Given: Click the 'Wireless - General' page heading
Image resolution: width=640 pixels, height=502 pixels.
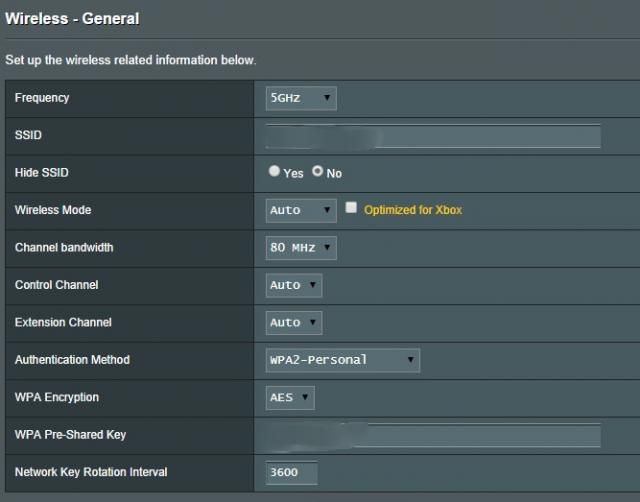Looking at the screenshot, I should pos(72,18).
